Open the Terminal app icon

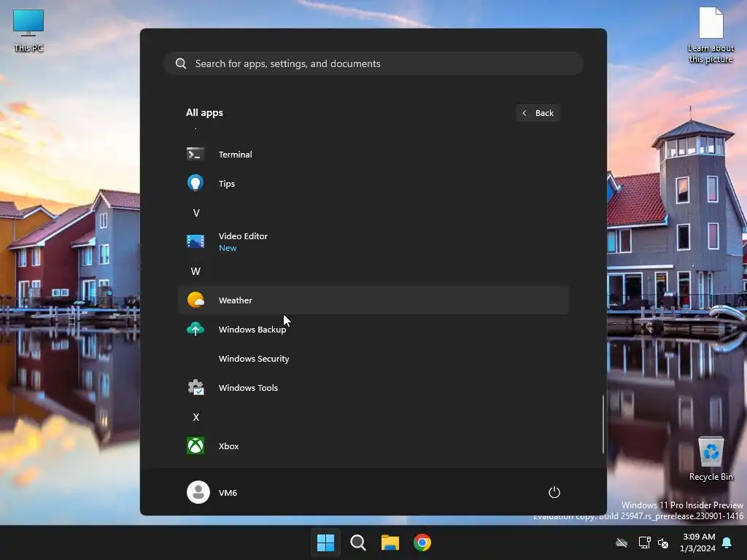pyautogui.click(x=196, y=155)
